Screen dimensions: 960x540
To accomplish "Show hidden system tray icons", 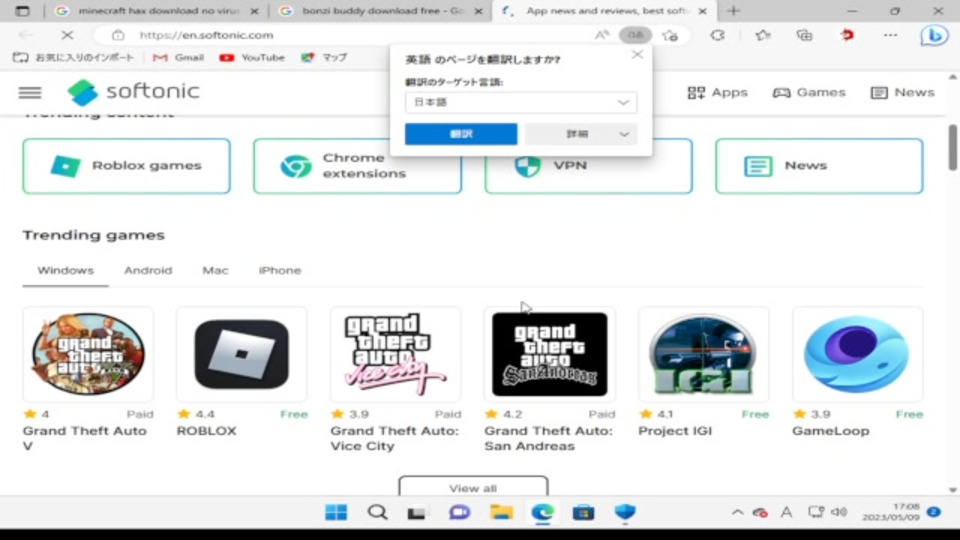I will 738,512.
